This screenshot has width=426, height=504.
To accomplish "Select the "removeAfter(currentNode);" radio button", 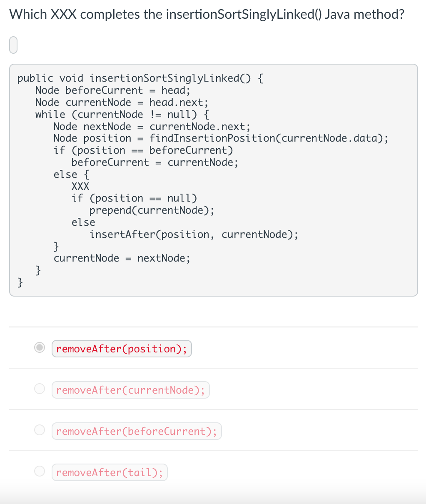I will [x=39, y=388].
